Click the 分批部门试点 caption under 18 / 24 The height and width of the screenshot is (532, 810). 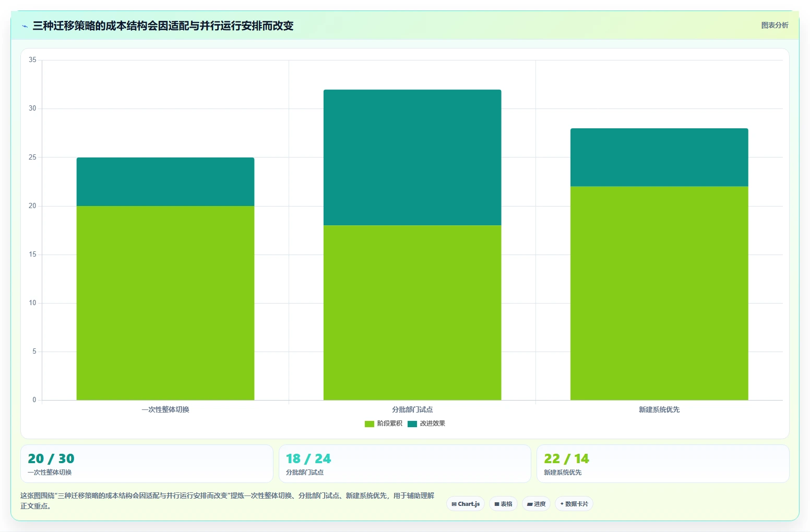[x=305, y=473]
